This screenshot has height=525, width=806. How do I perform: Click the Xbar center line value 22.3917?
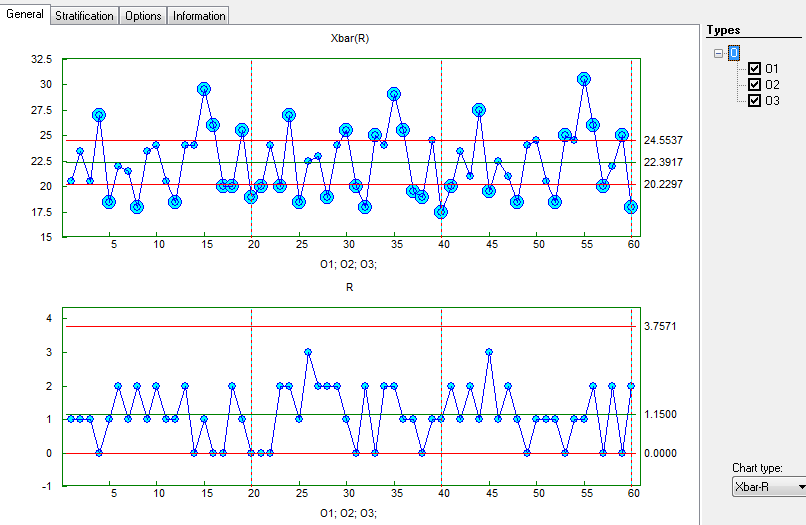point(663,162)
